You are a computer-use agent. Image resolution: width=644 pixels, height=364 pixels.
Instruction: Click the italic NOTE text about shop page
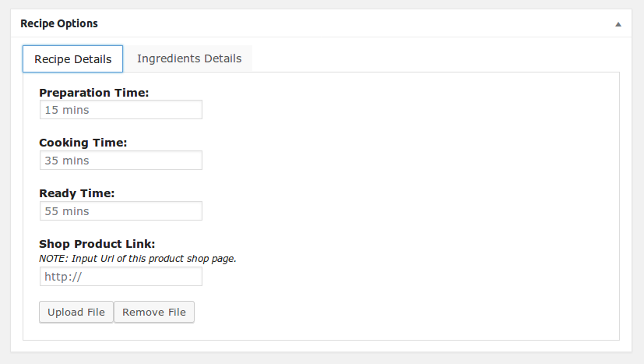click(138, 259)
